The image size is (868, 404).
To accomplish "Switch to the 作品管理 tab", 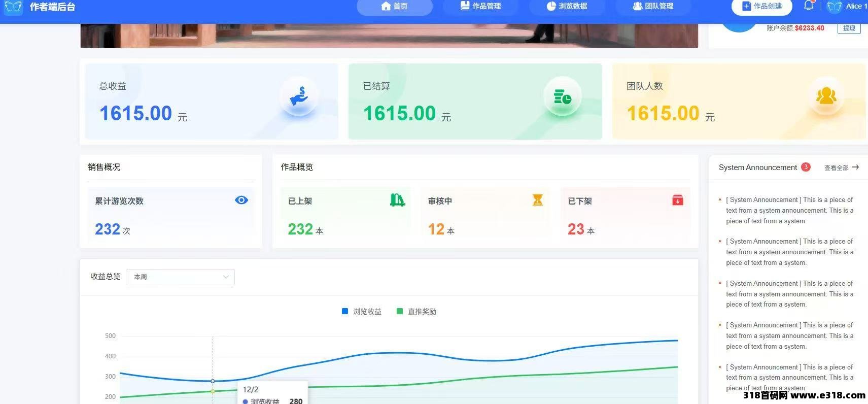I will click(x=480, y=7).
